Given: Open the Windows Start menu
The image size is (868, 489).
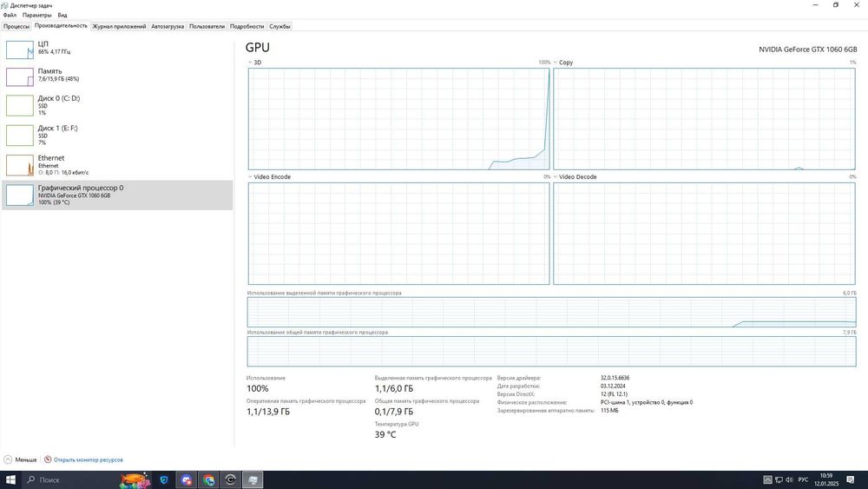Looking at the screenshot, I should 10,479.
